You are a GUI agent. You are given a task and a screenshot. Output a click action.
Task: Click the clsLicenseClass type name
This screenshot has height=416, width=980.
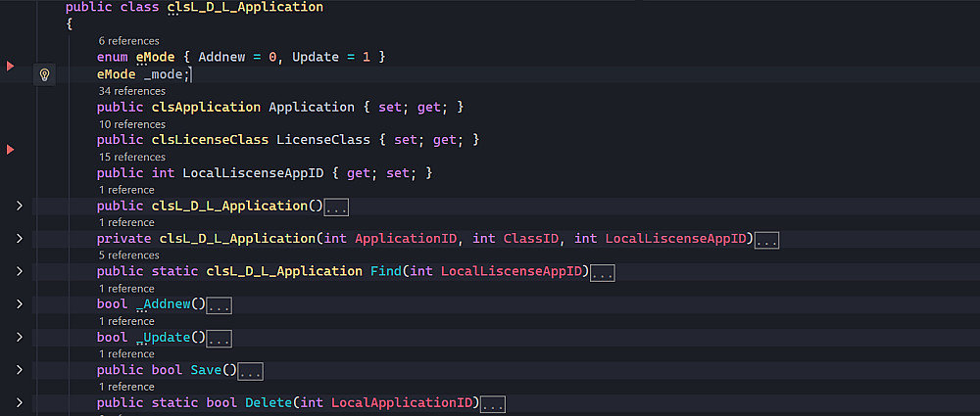[x=210, y=140]
